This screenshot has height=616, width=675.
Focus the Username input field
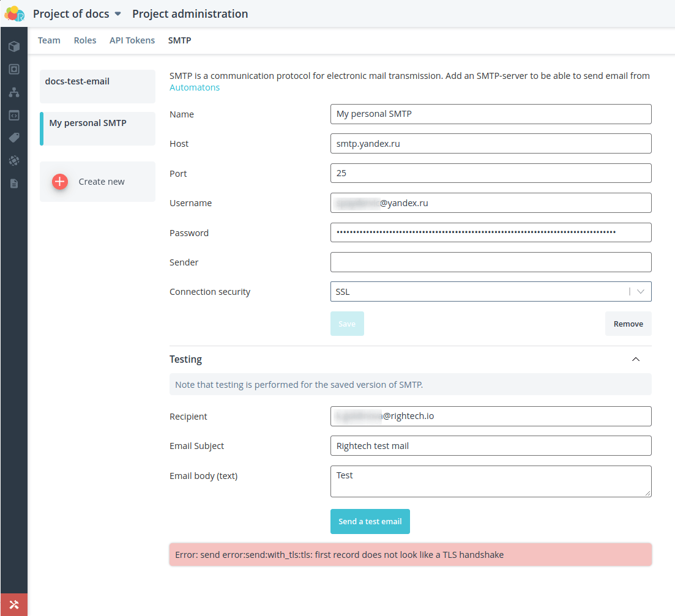(491, 203)
